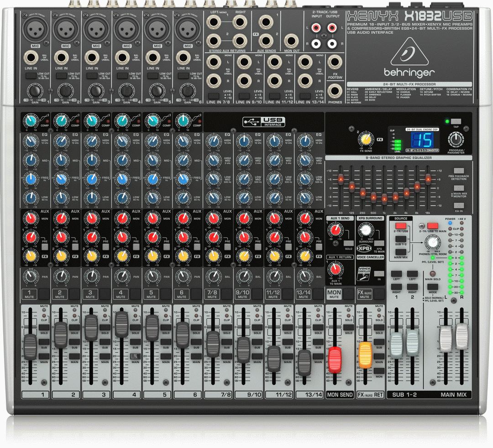The height and width of the screenshot is (448, 493).
Task: Enable the Sub 1-2 source button
Action: tap(401, 239)
